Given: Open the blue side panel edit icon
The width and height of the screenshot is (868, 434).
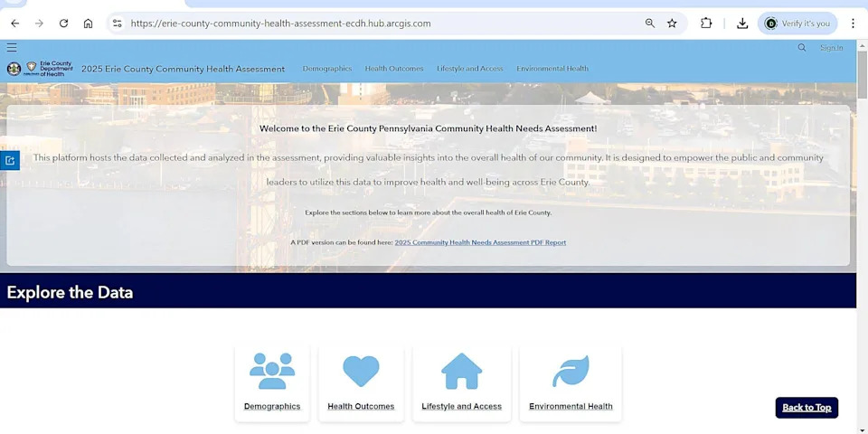Looking at the screenshot, I should pos(10,160).
